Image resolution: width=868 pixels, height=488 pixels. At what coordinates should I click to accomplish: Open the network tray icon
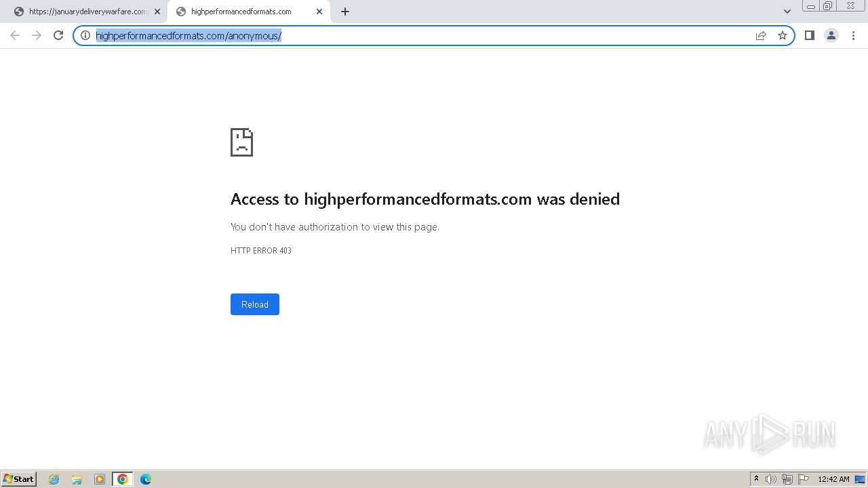[x=787, y=479]
